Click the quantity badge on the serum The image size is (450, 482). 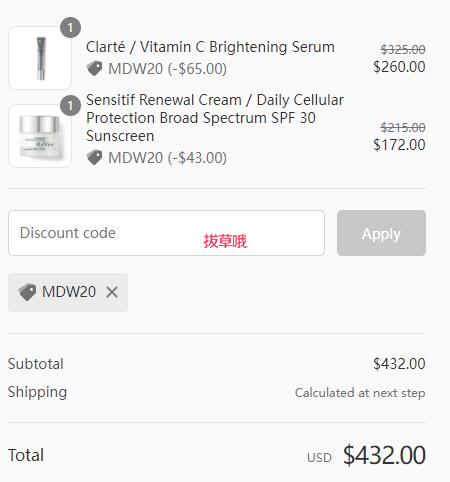pyautogui.click(x=70, y=28)
